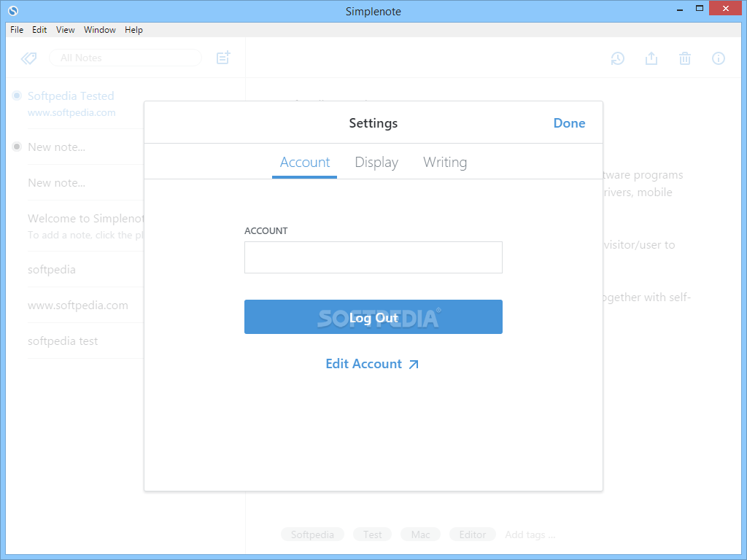Click arrow icon beside Edit Account
Viewport: 747px width, 560px height.
pos(414,365)
